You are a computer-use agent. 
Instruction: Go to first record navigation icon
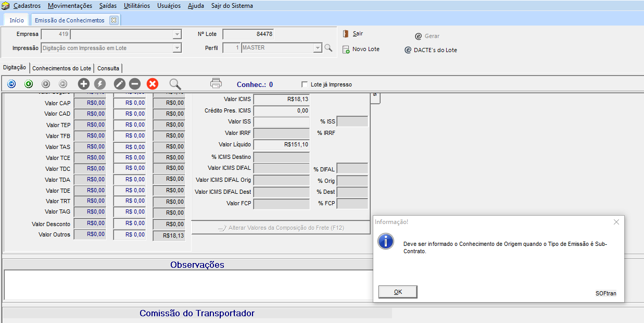coord(11,83)
